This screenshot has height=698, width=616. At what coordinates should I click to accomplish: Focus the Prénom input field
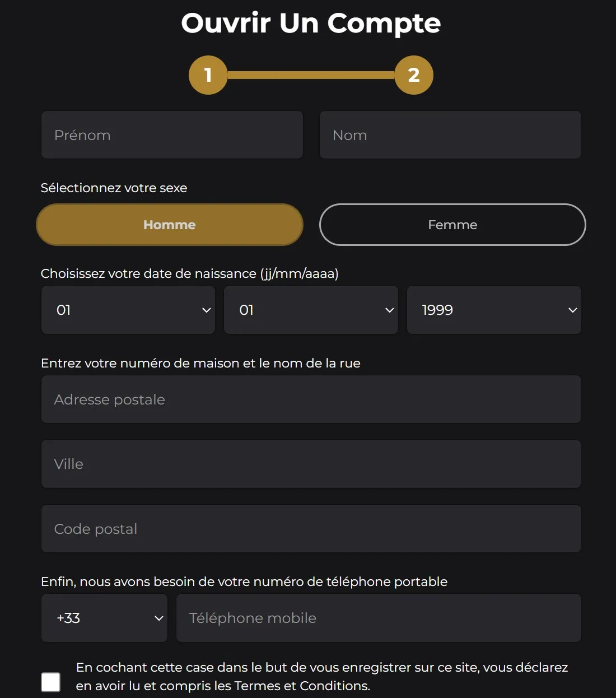pos(172,135)
